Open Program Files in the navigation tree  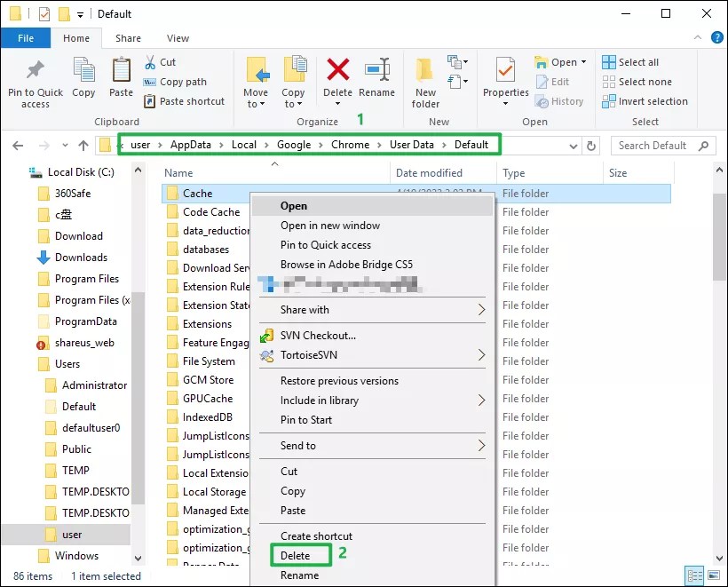pyautogui.click(x=79, y=279)
